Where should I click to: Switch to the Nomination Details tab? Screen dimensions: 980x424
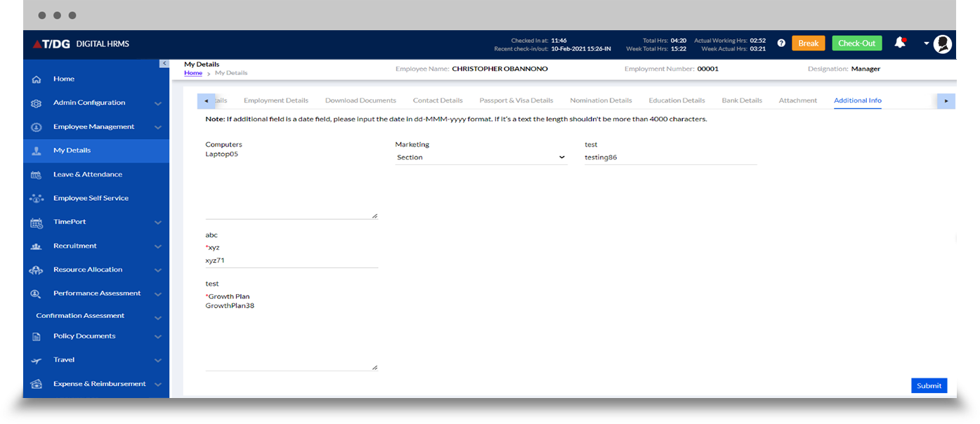(x=601, y=100)
